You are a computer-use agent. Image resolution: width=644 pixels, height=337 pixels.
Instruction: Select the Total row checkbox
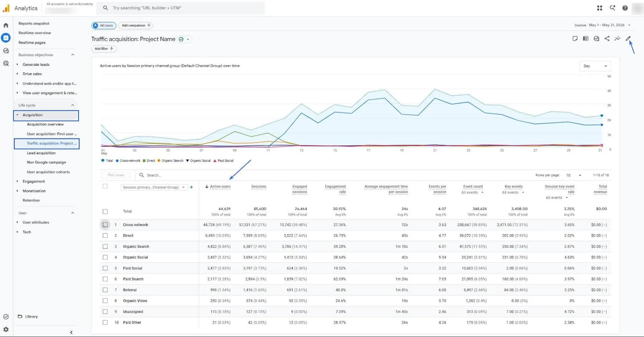pyautogui.click(x=105, y=212)
